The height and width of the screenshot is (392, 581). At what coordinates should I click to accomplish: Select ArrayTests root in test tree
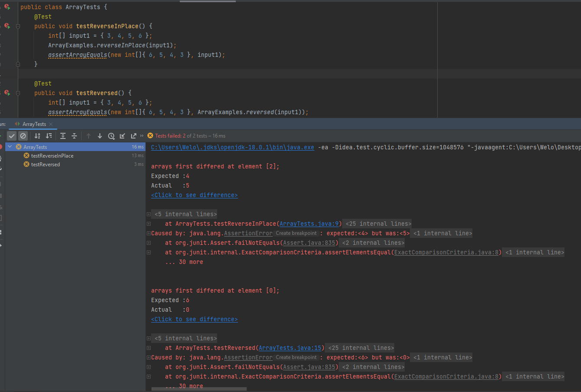pos(76,147)
